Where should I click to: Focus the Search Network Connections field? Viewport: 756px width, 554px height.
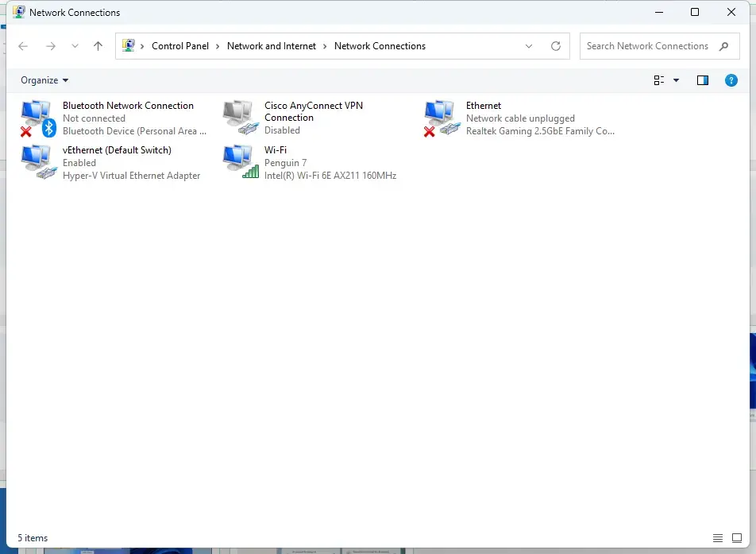660,46
